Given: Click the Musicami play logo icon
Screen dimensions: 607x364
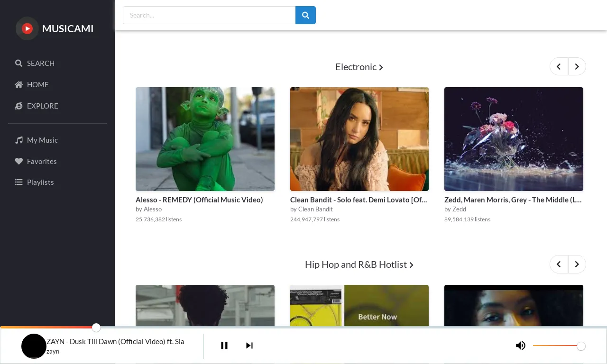Looking at the screenshot, I should (27, 28).
